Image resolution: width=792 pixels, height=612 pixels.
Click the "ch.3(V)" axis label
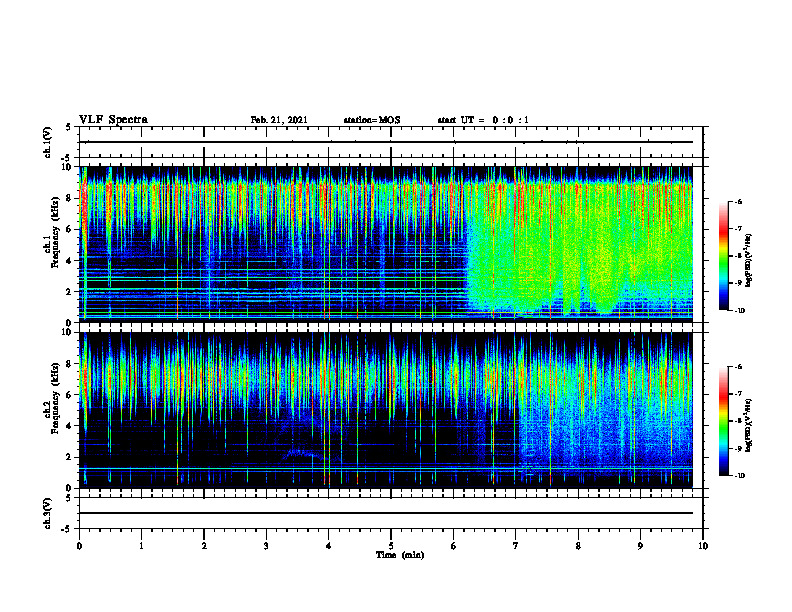(x=48, y=513)
